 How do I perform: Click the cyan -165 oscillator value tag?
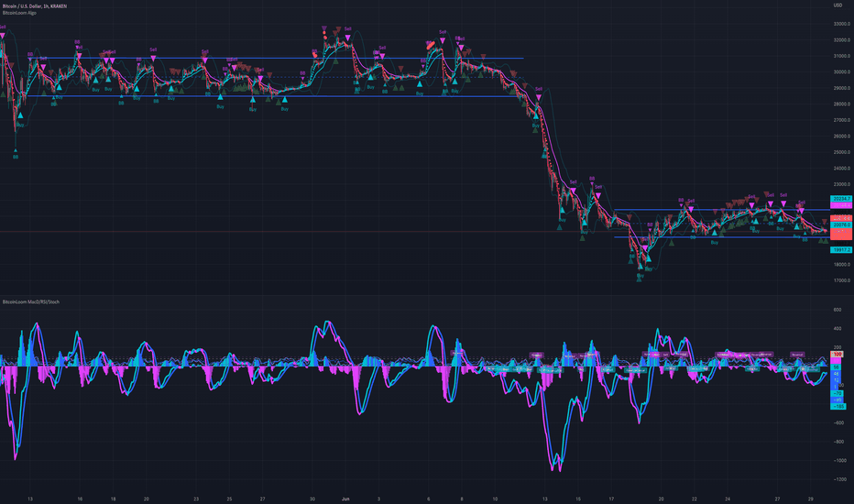[x=838, y=407]
